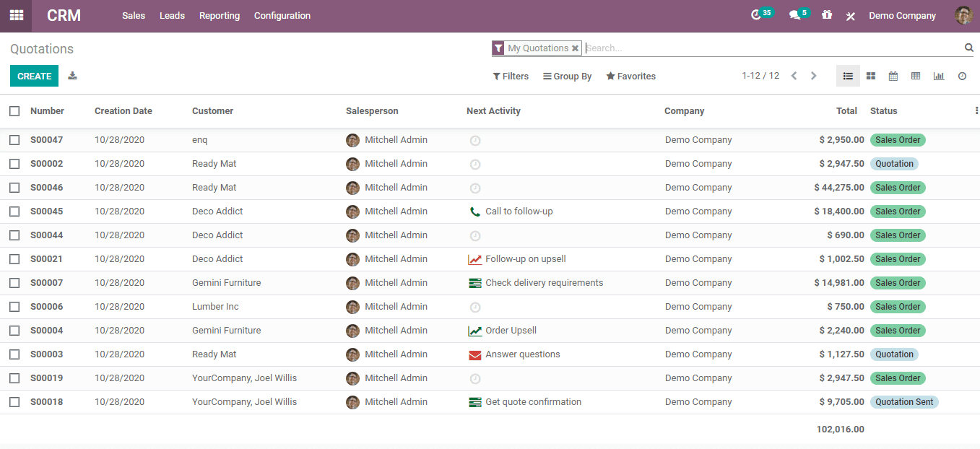Viewport: 980px width, 449px height.
Task: Open the apps grid menu
Action: click(x=15, y=15)
